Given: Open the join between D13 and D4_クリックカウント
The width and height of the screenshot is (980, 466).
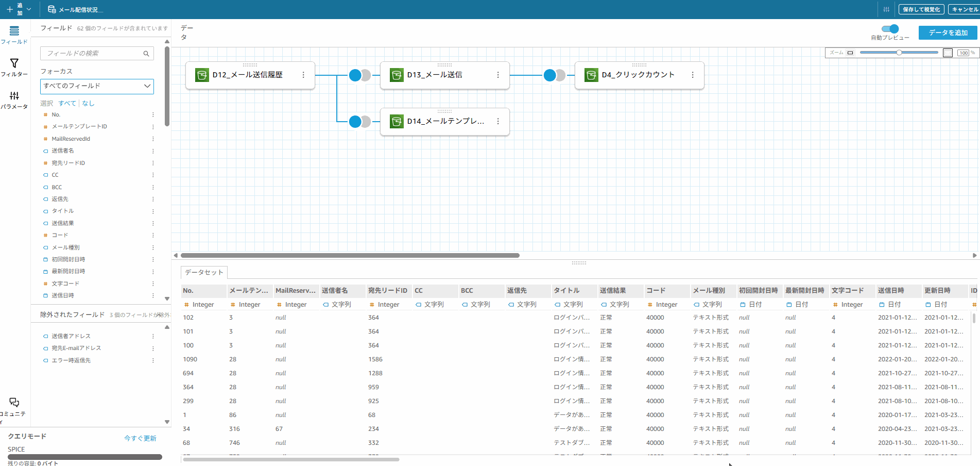Looking at the screenshot, I should click(555, 75).
